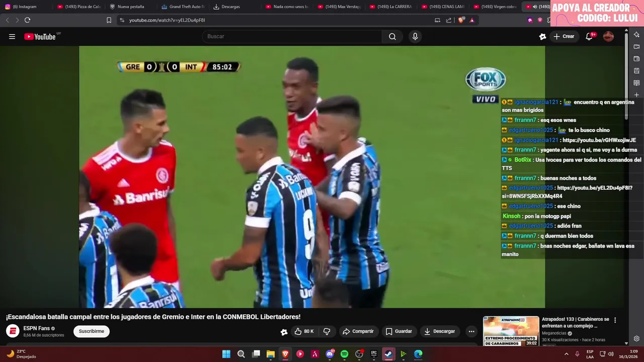The height and width of the screenshot is (362, 644).
Task: Open options for Atrapados recommended video
Action: click(615, 320)
